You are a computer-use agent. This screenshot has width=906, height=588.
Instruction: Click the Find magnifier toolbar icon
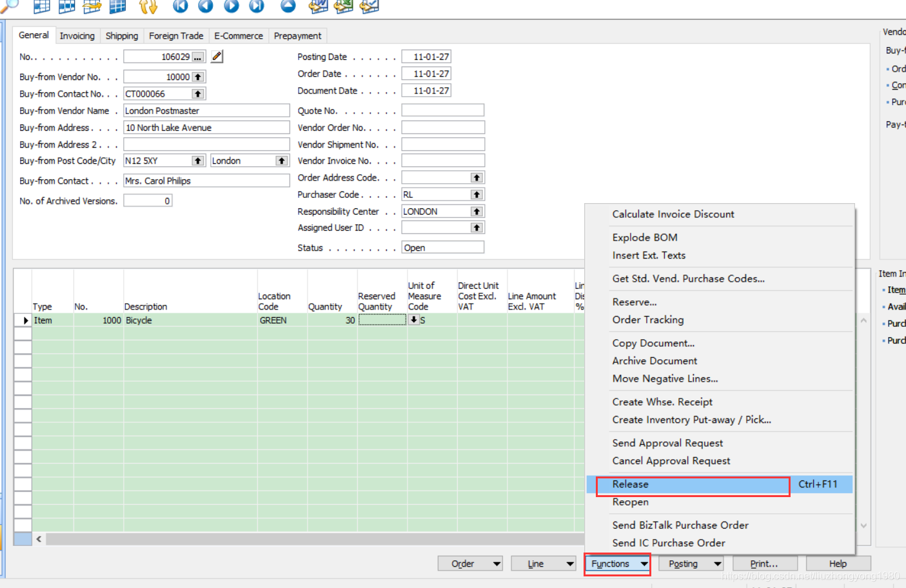9,6
